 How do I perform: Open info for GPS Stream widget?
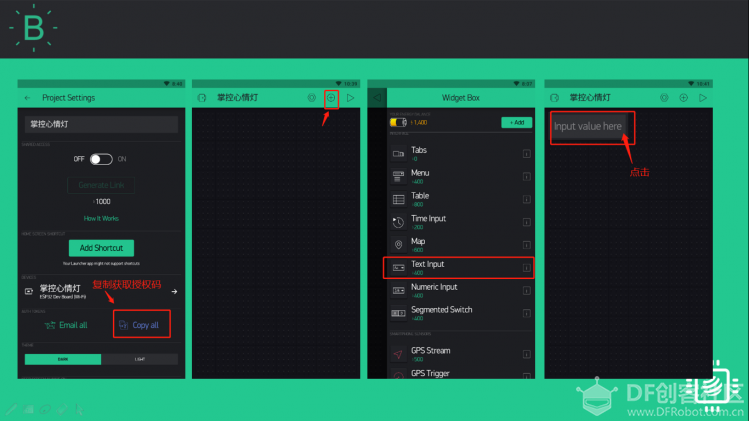526,354
